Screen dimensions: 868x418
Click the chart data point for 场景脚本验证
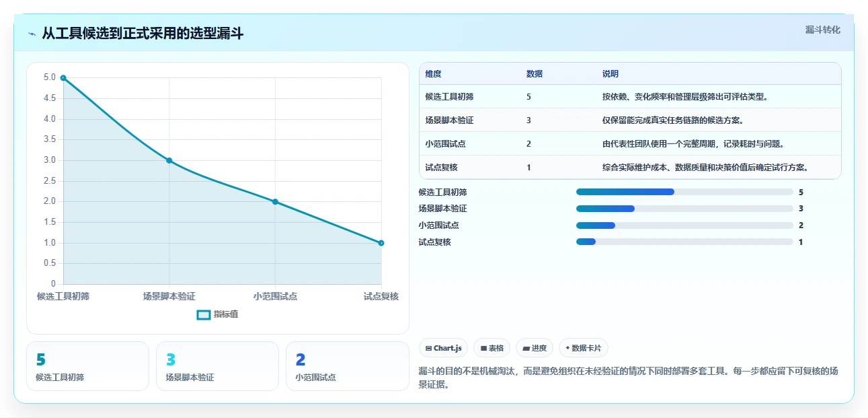pyautogui.click(x=169, y=160)
